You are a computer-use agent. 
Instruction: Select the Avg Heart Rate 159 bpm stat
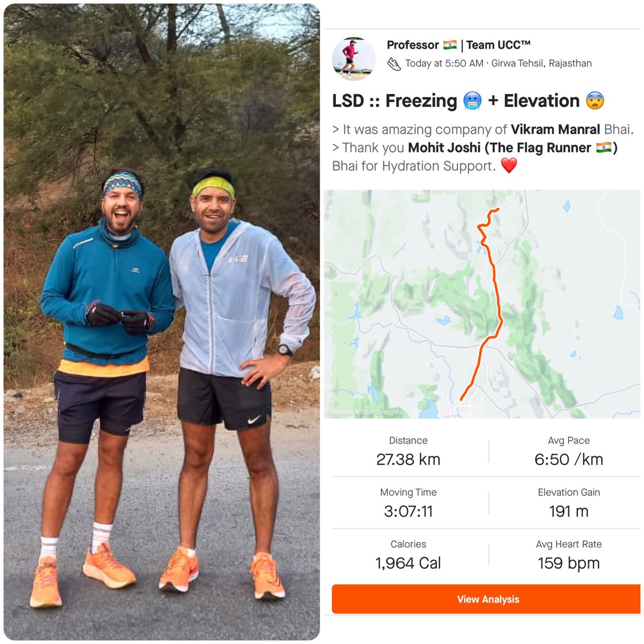(x=569, y=554)
